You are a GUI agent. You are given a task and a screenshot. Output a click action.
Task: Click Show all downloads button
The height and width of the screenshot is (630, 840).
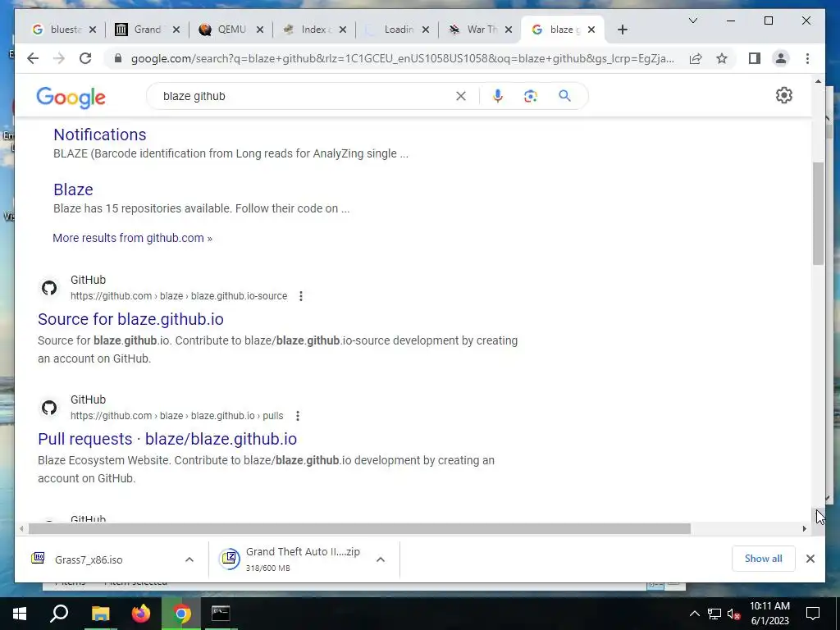point(764,559)
